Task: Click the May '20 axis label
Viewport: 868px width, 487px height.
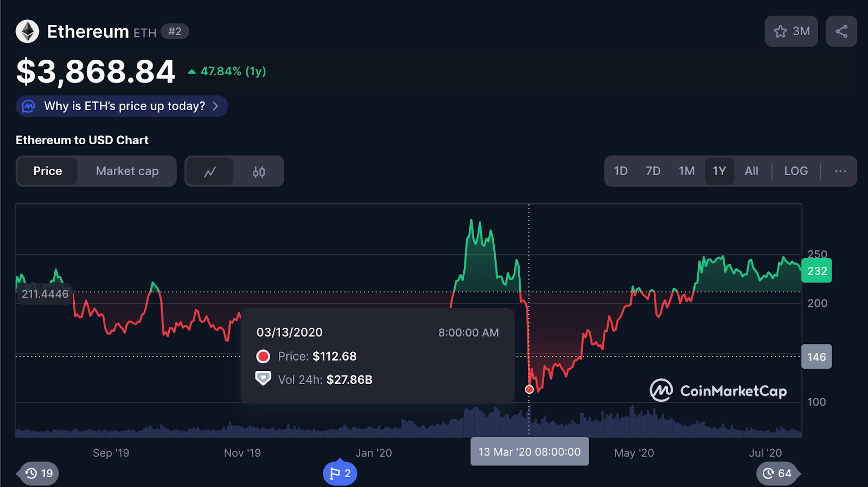Action: click(634, 453)
